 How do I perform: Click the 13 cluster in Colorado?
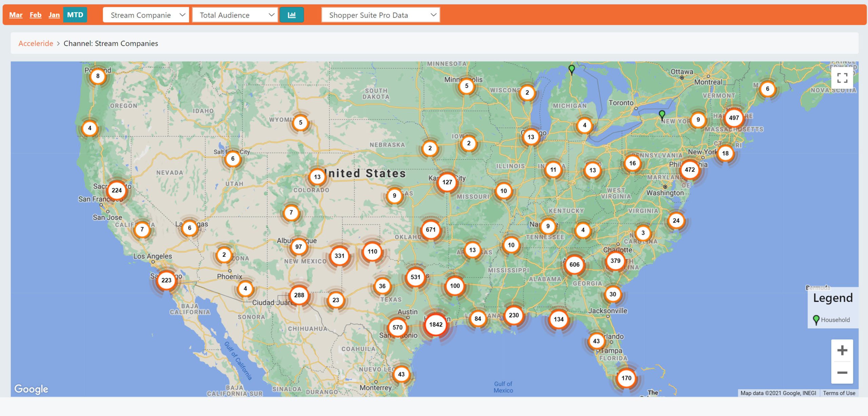317,177
